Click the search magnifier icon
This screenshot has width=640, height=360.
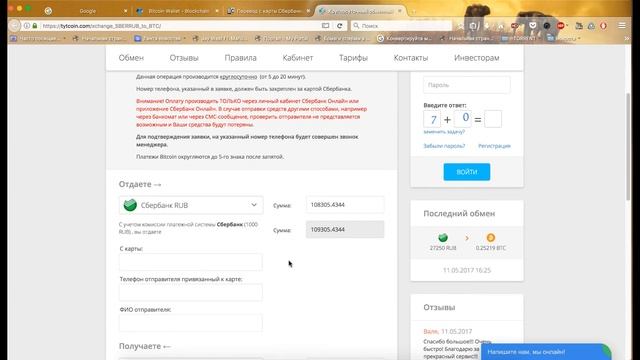[356, 26]
